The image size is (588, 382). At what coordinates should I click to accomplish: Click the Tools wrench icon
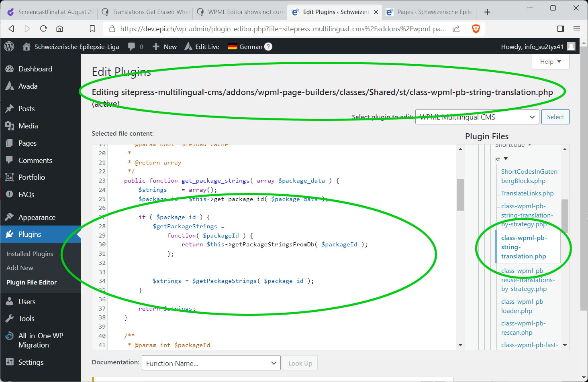10,319
